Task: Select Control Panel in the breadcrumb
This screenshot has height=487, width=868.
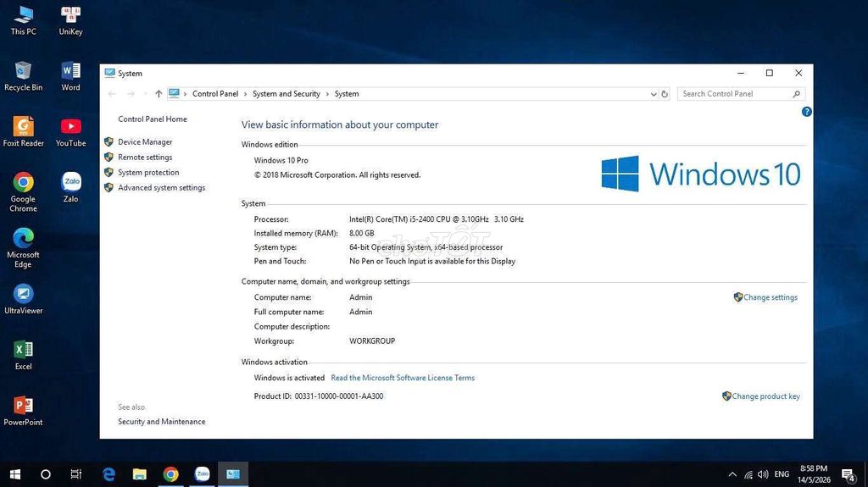Action: (215, 94)
